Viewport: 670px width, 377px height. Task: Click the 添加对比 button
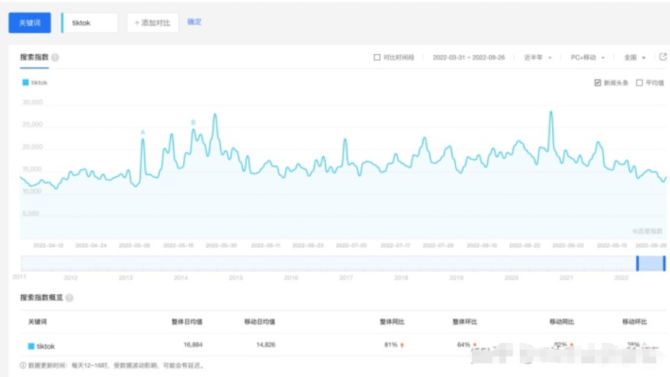point(153,23)
